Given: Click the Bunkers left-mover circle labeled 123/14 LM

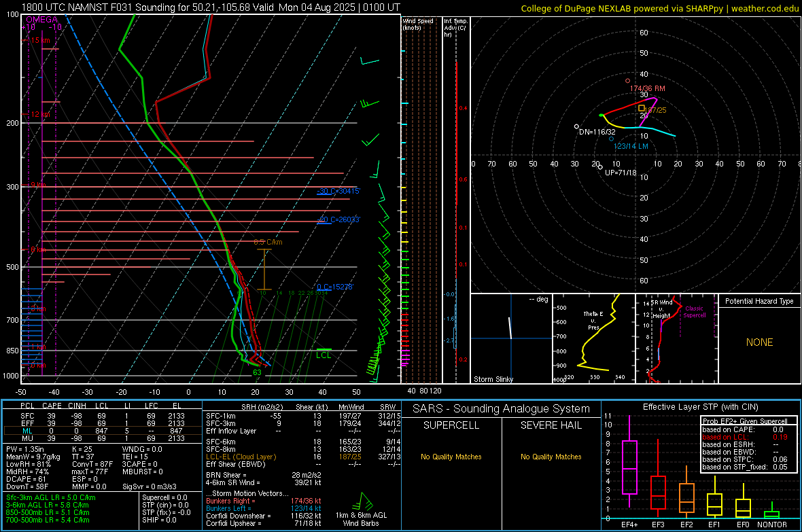Looking at the screenshot, I should click(611, 139).
